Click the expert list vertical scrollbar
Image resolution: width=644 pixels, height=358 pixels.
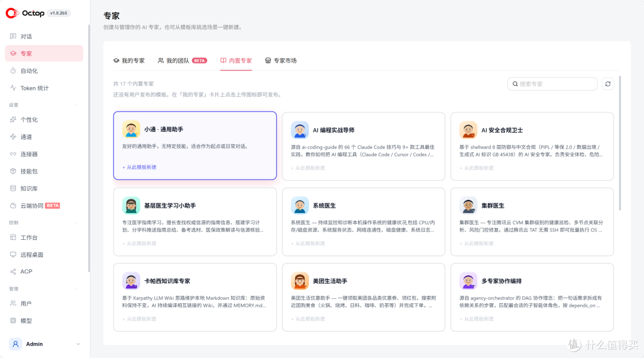click(620, 143)
